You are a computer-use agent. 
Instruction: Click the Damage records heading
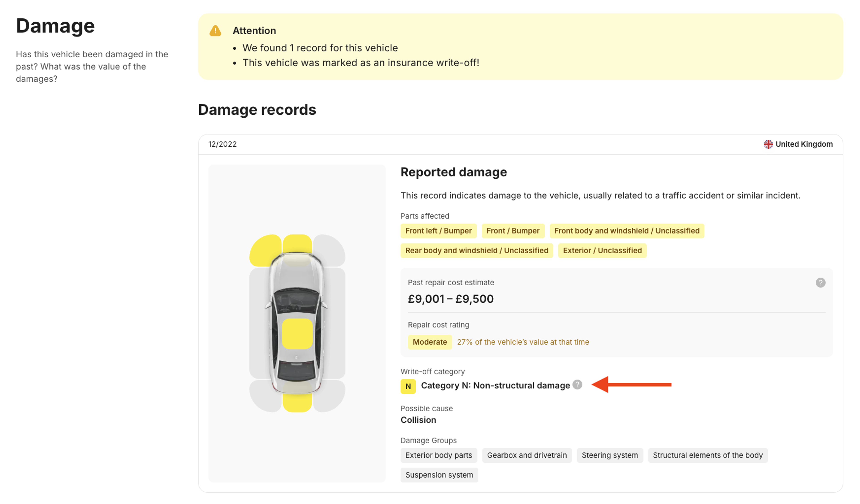[x=257, y=110]
